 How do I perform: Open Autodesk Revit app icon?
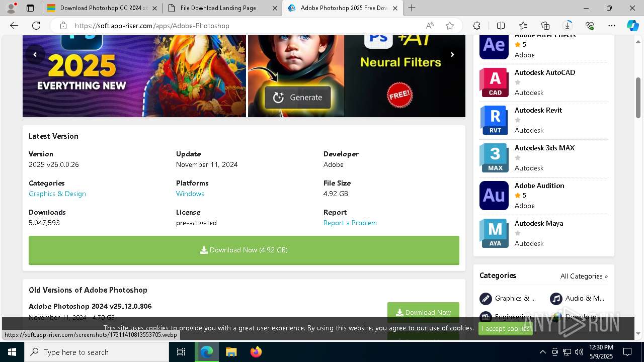[x=494, y=120]
